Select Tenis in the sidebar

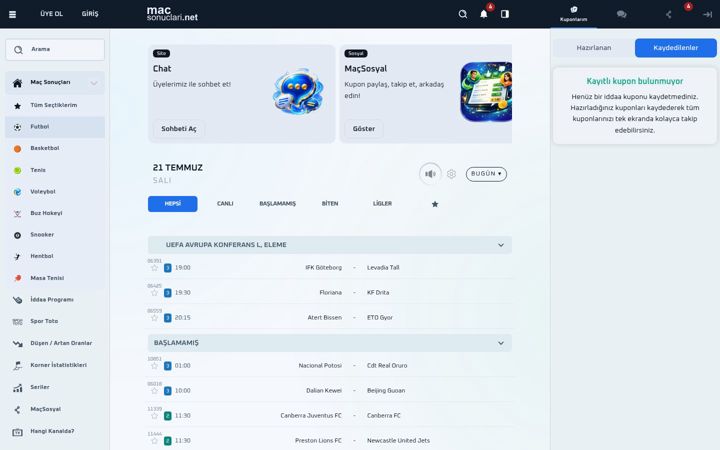click(55, 170)
